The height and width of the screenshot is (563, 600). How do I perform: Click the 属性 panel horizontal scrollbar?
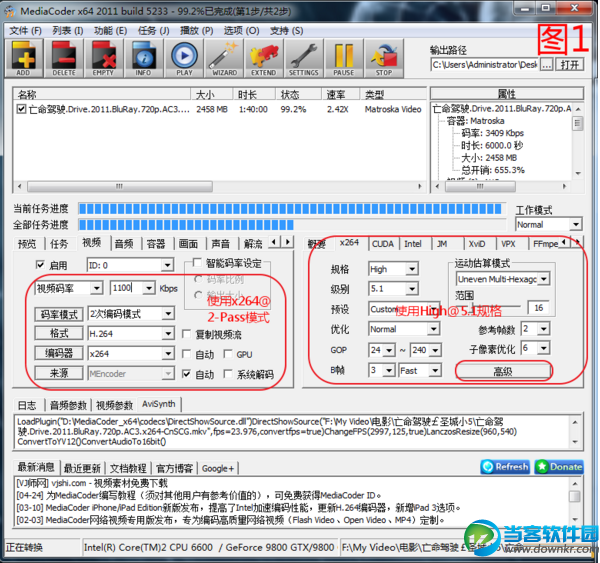(x=500, y=186)
